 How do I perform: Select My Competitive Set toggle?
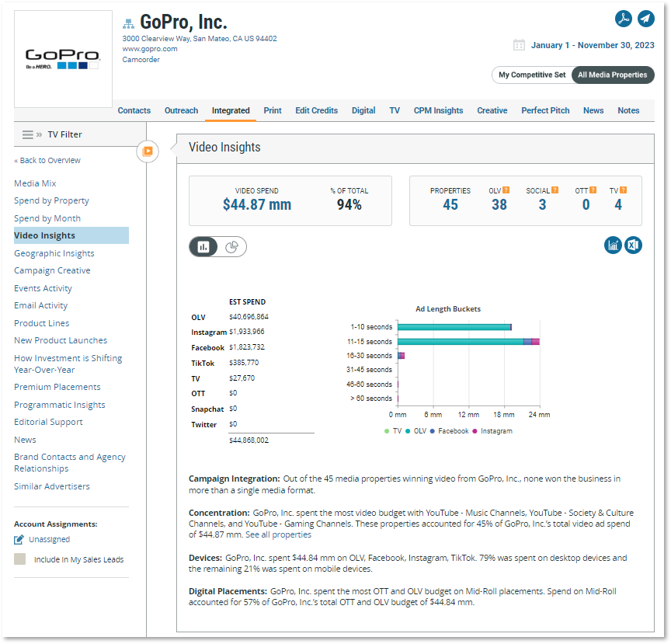coord(532,75)
